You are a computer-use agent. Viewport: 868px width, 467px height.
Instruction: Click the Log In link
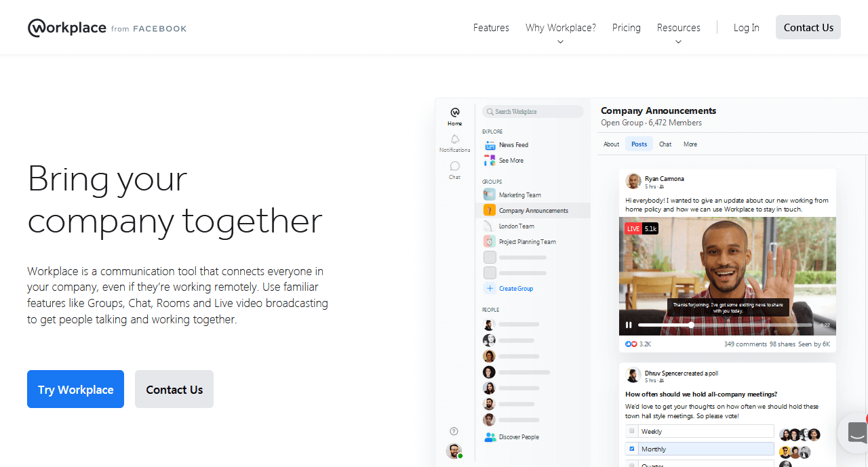coord(747,28)
